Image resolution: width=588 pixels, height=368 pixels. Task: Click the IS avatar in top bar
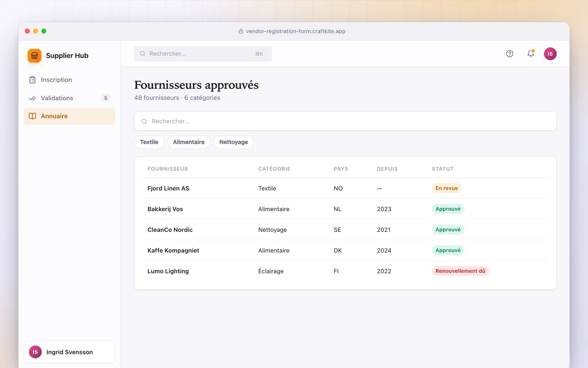coord(550,54)
